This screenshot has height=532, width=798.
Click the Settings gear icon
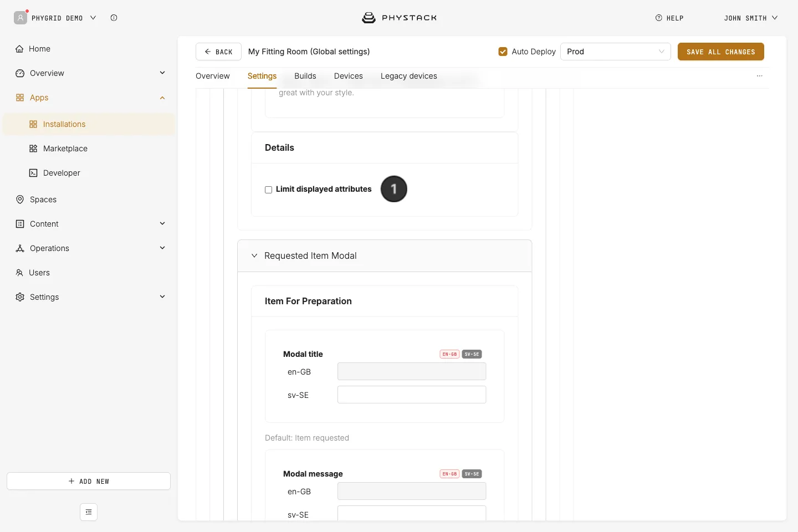[20, 297]
